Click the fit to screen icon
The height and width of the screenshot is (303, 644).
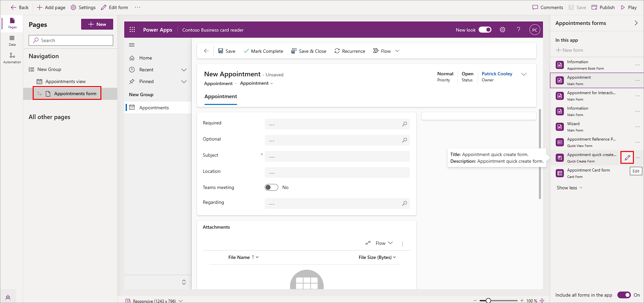coord(542,300)
